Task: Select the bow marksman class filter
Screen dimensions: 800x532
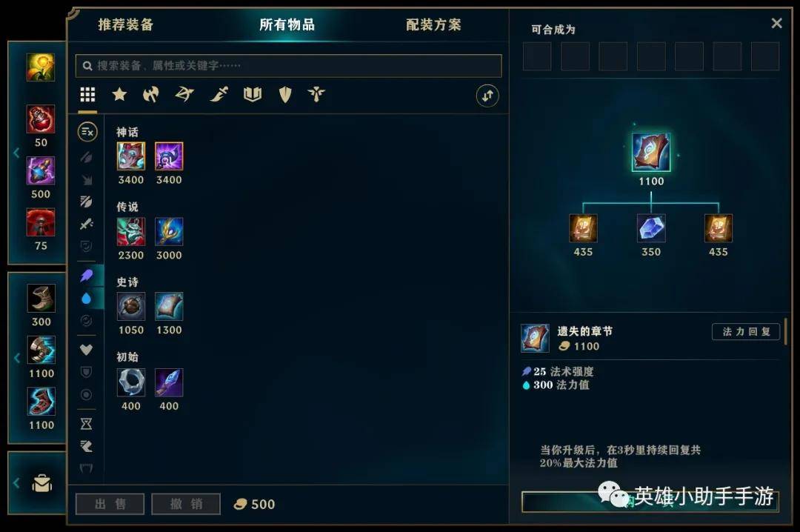Action: [x=184, y=94]
